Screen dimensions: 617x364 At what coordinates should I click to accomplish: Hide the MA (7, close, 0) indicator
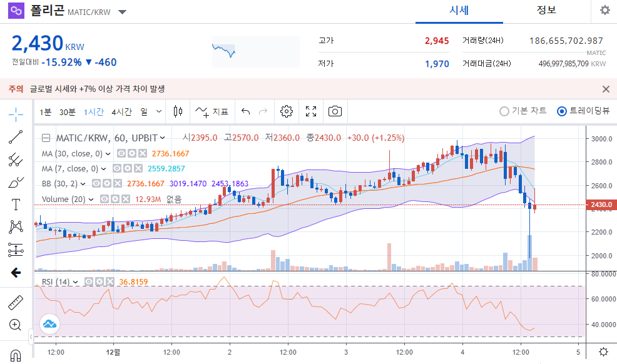click(x=117, y=168)
